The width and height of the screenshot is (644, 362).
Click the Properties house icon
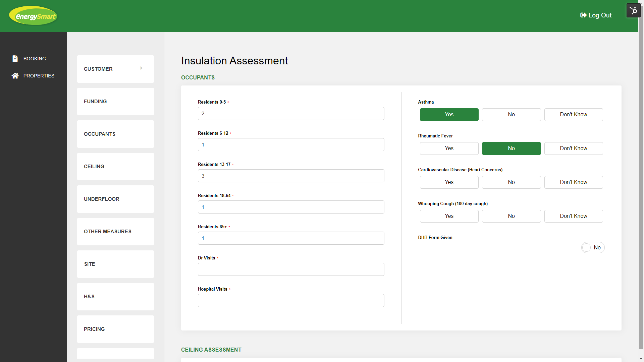coord(15,76)
